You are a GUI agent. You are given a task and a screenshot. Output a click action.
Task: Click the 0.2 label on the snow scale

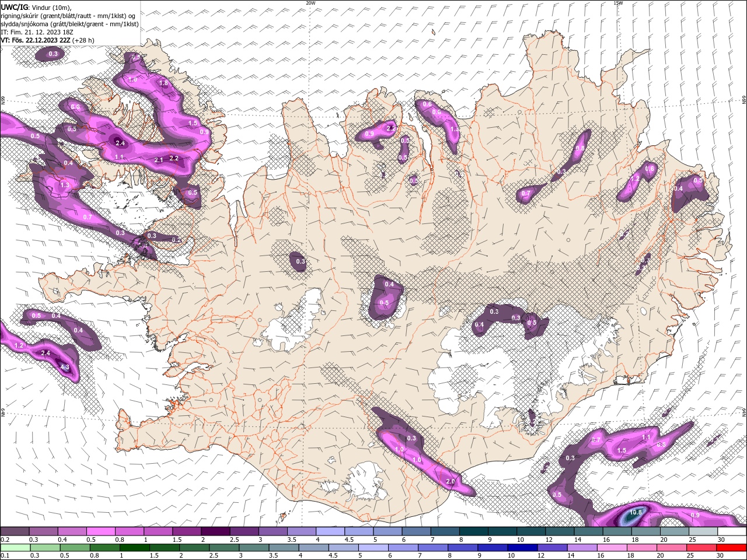pos(5,540)
